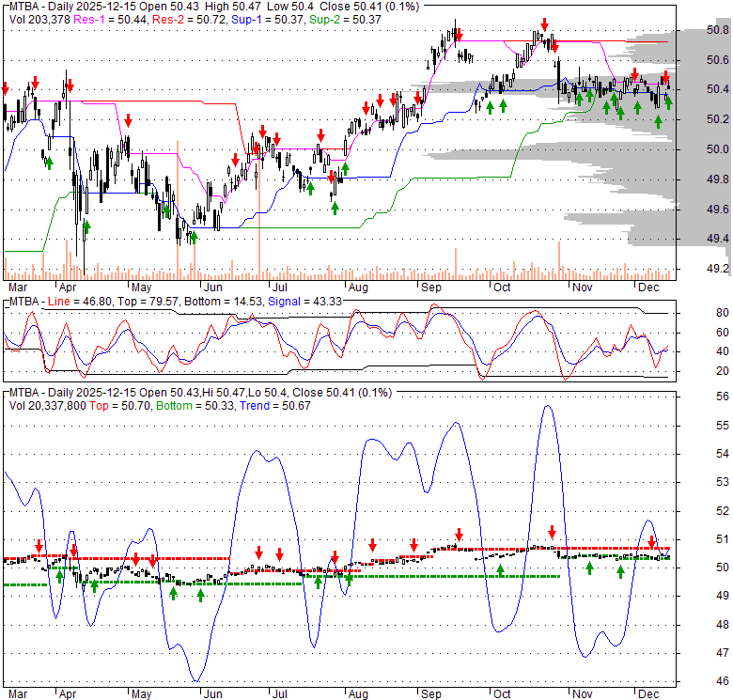Image resolution: width=733 pixels, height=700 pixels.
Task: Click 'Hi 50.47' in the bottom chart header
Action: coord(226,393)
